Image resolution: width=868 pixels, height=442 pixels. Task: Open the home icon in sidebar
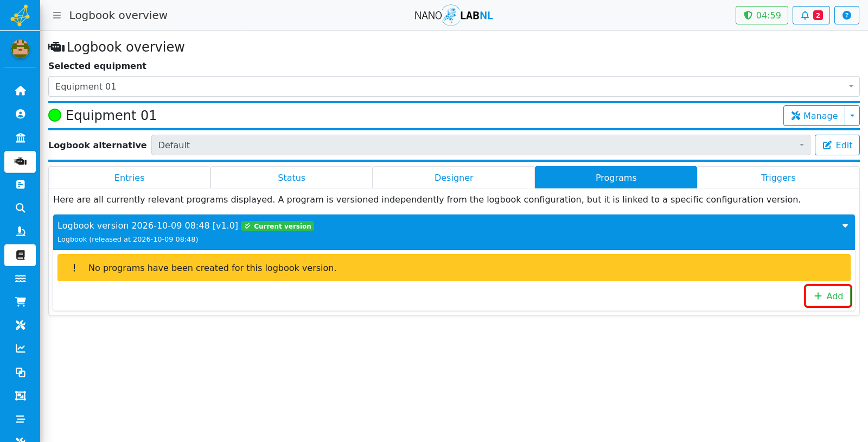[x=20, y=91]
